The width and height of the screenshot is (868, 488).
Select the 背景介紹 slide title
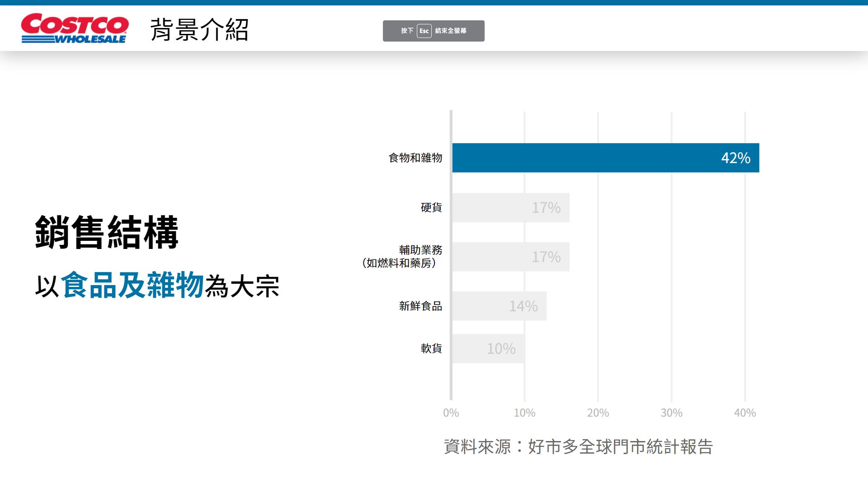[199, 30]
